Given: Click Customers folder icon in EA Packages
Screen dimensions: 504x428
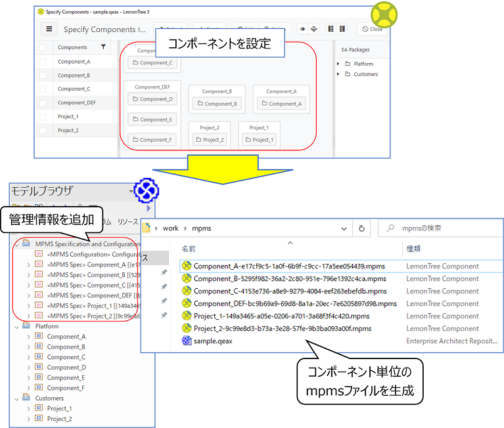Looking at the screenshot, I should tap(348, 74).
